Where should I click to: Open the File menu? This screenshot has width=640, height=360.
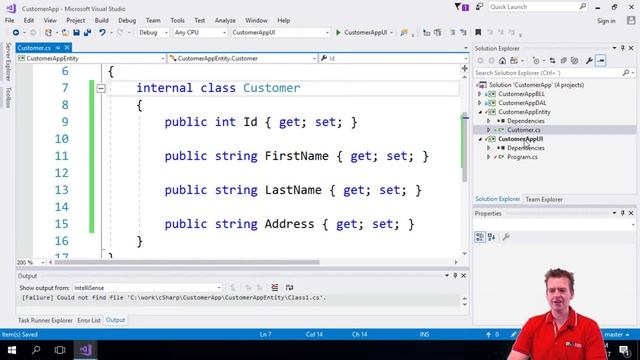pyautogui.click(x=9, y=20)
